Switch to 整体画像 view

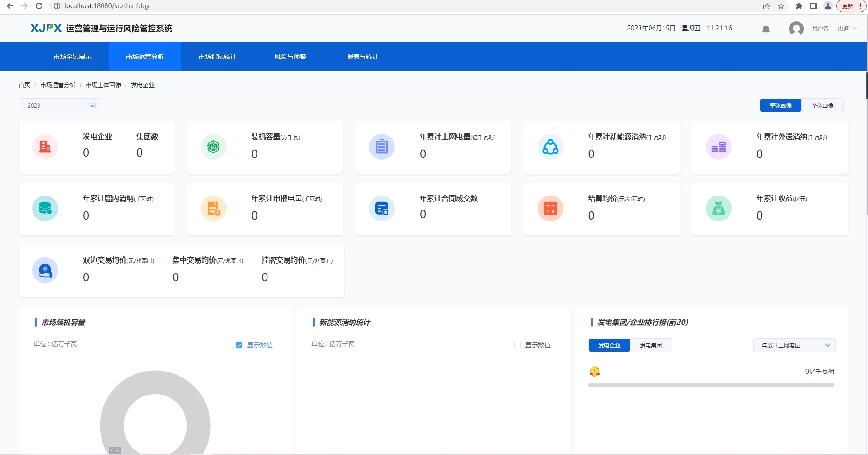pyautogui.click(x=781, y=105)
